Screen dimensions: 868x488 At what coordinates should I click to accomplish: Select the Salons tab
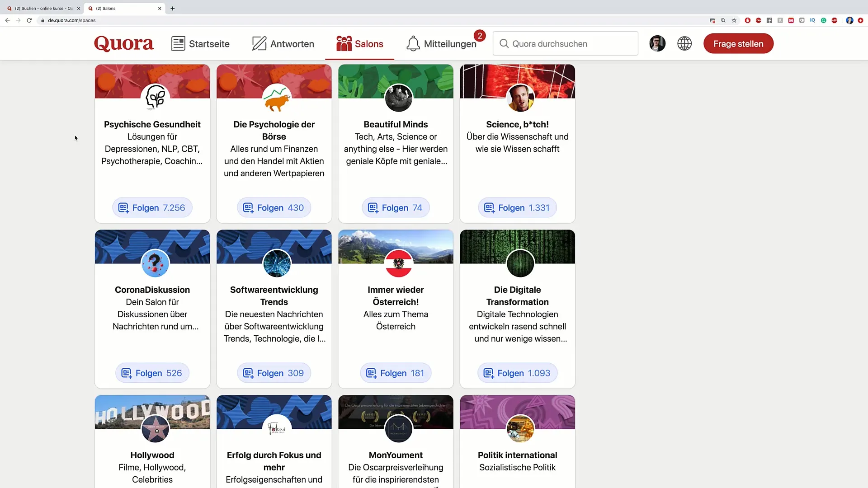(x=359, y=44)
